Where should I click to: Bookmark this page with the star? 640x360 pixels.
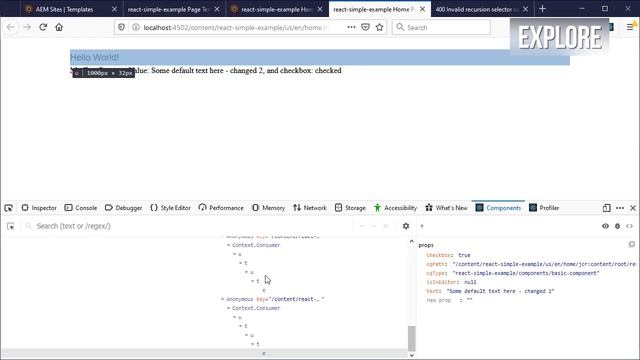point(380,27)
